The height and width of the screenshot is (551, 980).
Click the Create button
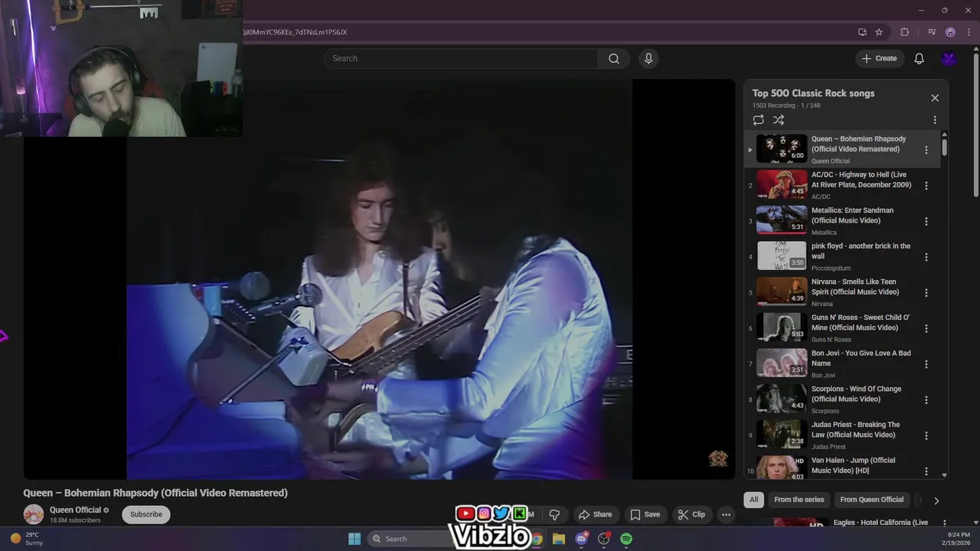[880, 58]
